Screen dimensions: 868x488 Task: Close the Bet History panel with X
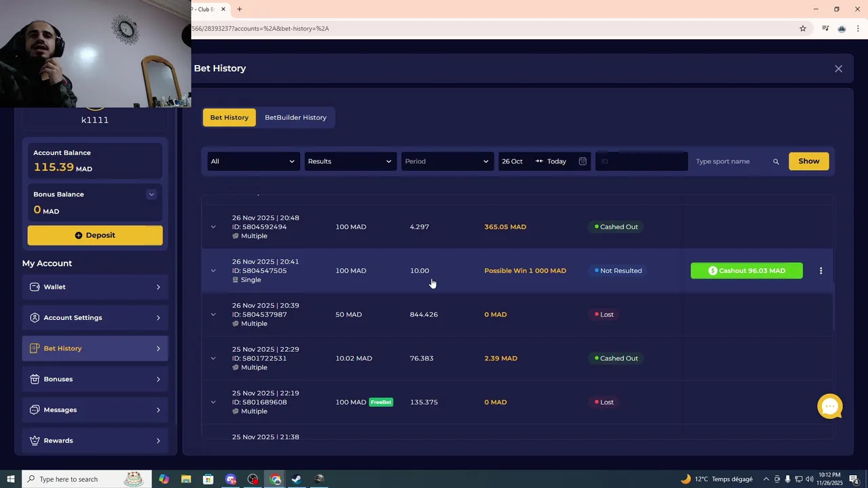[838, 68]
